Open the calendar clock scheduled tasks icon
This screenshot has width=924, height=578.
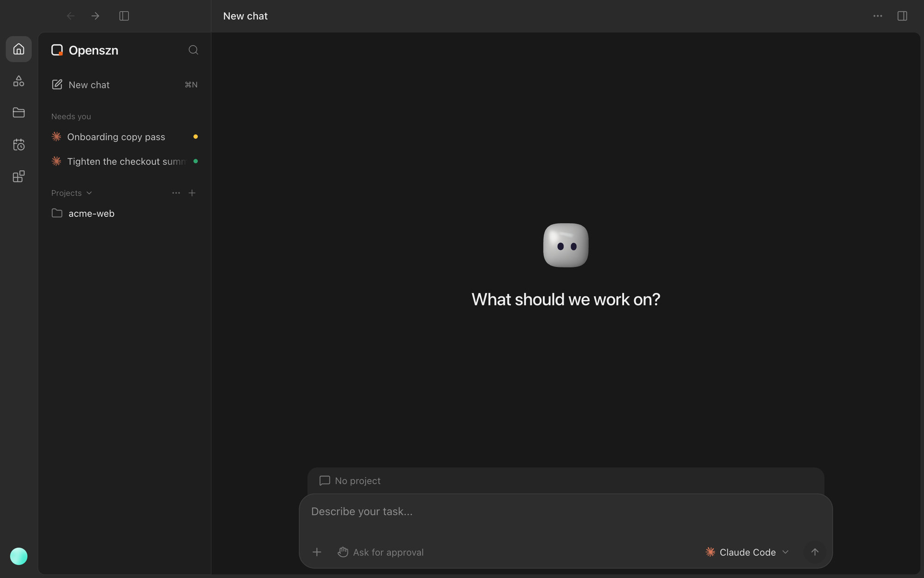(18, 145)
